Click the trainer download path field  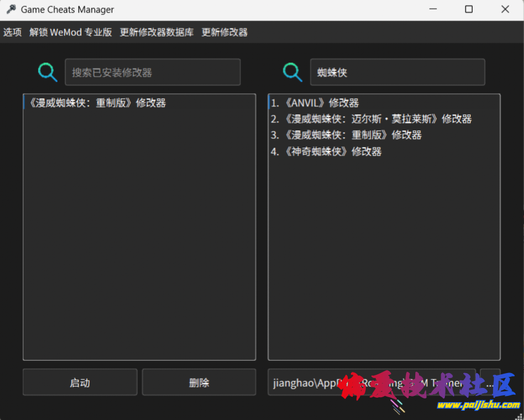tap(371, 382)
